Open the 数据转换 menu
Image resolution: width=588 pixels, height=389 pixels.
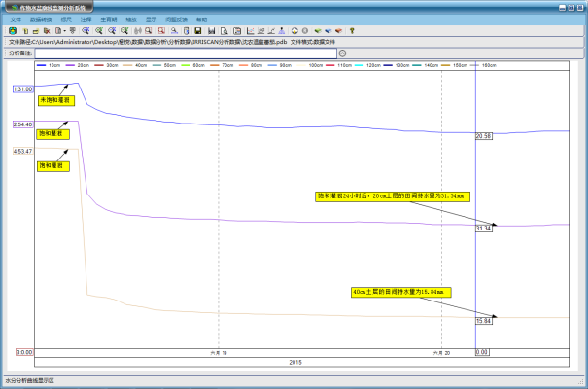pyautogui.click(x=41, y=19)
